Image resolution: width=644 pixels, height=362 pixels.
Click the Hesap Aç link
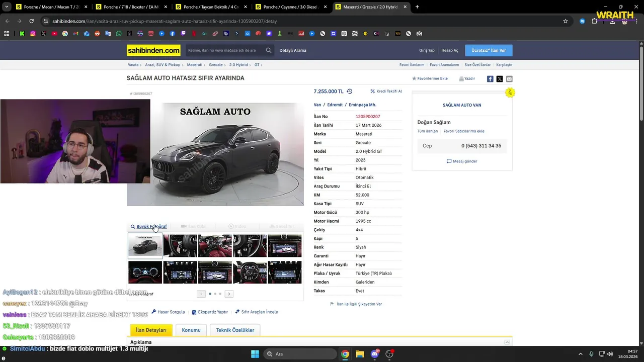[x=450, y=50]
